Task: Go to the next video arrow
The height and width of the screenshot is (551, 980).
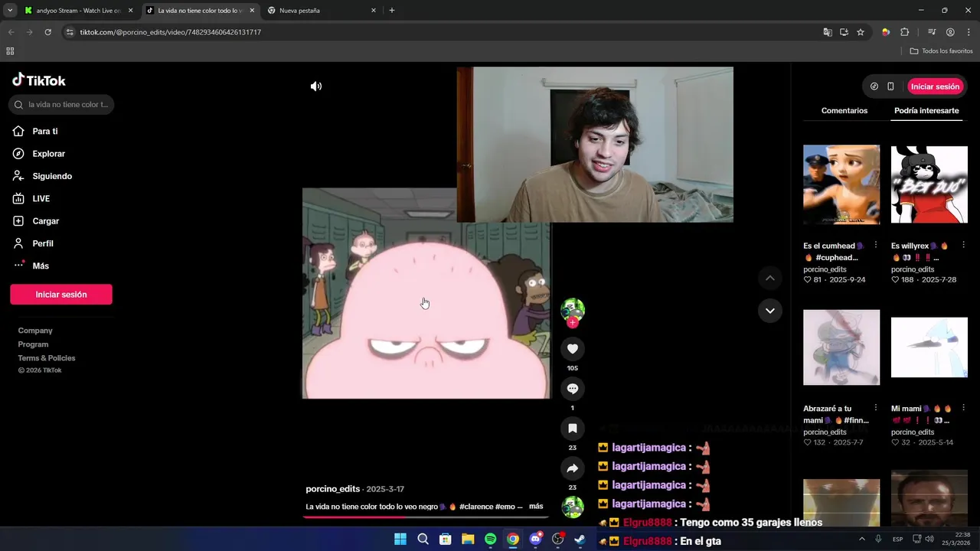Action: pyautogui.click(x=770, y=311)
